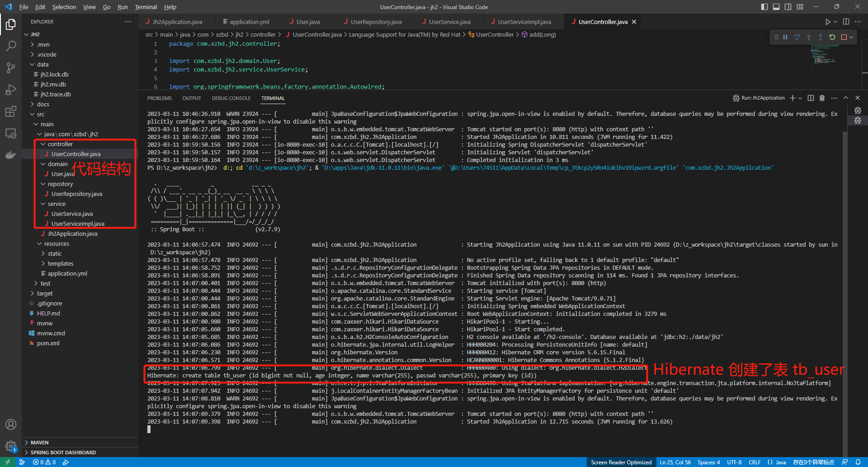Close the UserController.java tab
The height and width of the screenshot is (467, 868).
[x=634, y=22]
